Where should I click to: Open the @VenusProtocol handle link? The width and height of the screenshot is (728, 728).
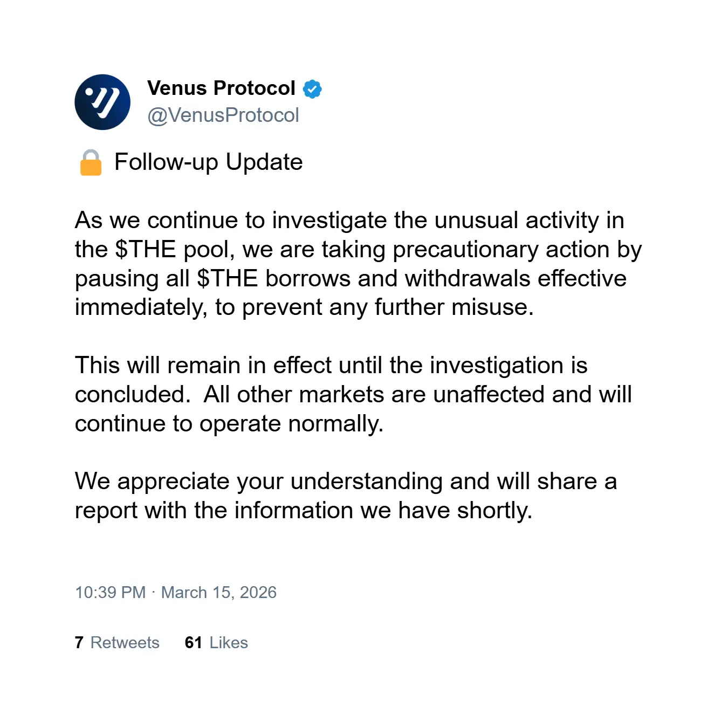(x=223, y=115)
